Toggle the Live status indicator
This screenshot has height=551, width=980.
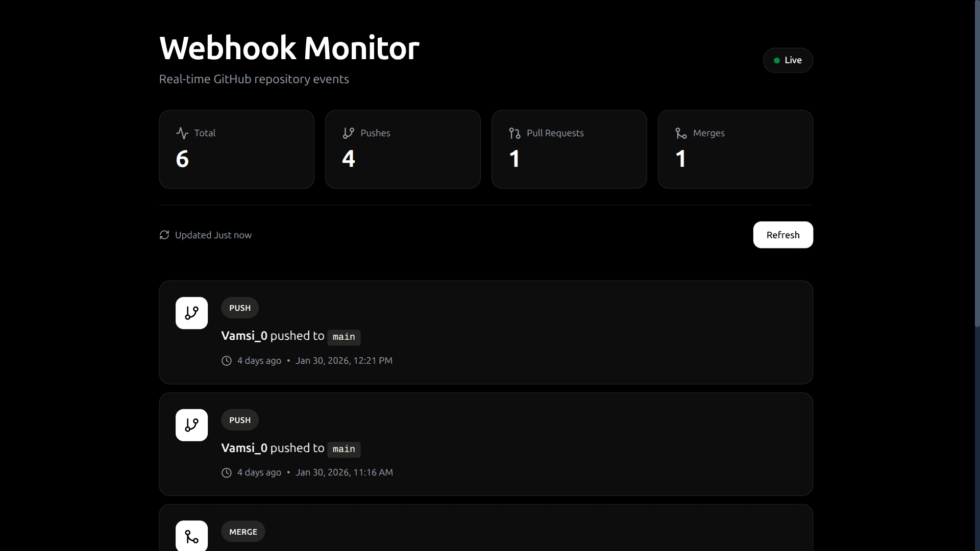click(788, 60)
